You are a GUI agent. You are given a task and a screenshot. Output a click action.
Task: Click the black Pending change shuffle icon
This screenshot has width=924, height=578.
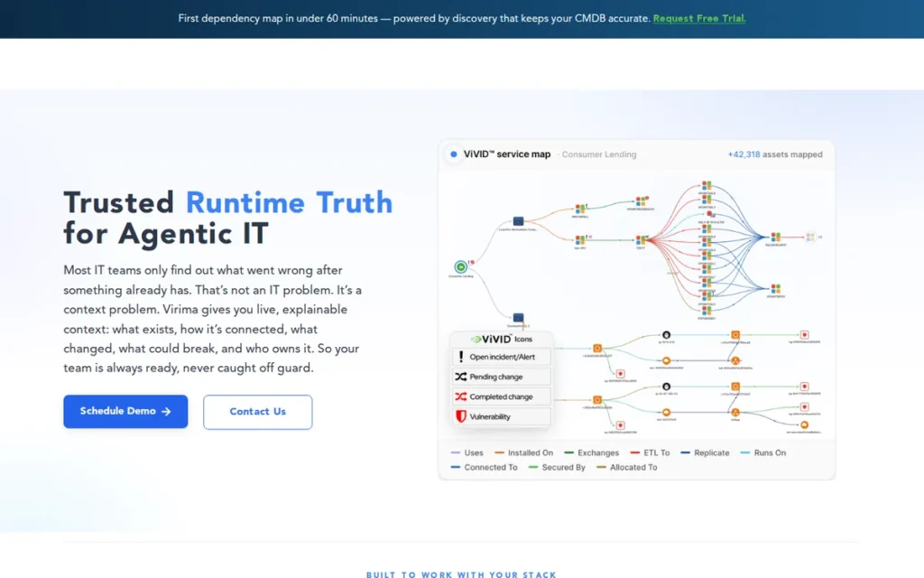[x=461, y=377]
